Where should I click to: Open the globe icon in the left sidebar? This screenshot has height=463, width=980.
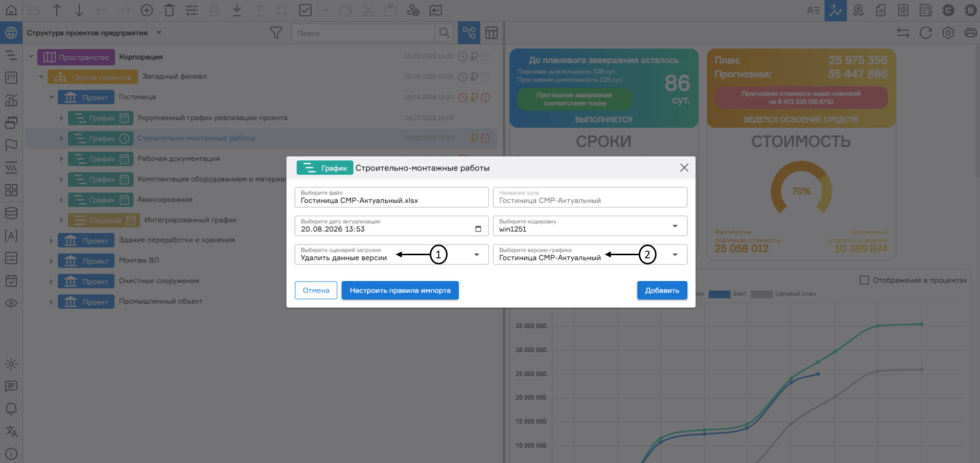click(x=11, y=33)
